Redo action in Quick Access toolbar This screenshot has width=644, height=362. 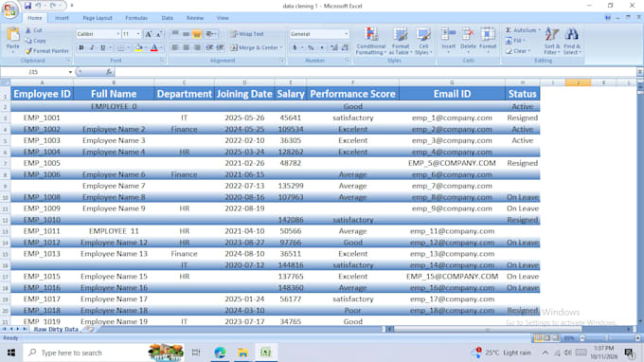(x=53, y=6)
